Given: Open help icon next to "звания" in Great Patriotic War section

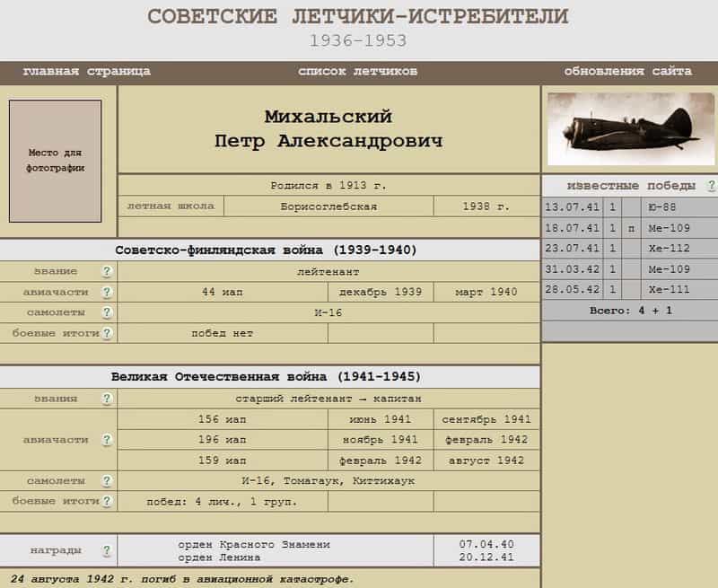Looking at the screenshot, I should (107, 399).
